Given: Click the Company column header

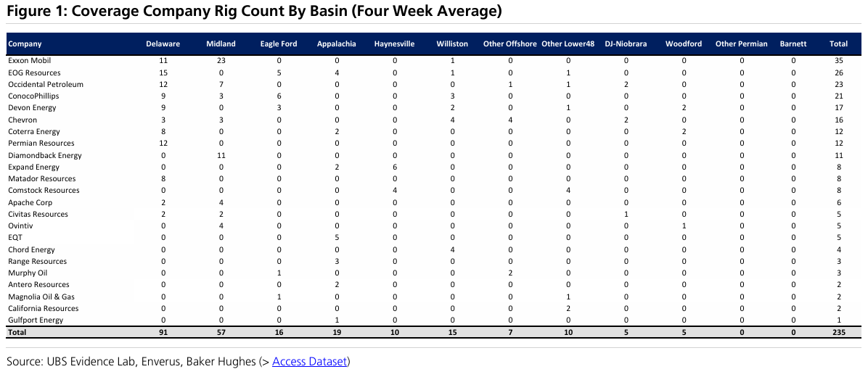Looking at the screenshot, I should tap(25, 44).
